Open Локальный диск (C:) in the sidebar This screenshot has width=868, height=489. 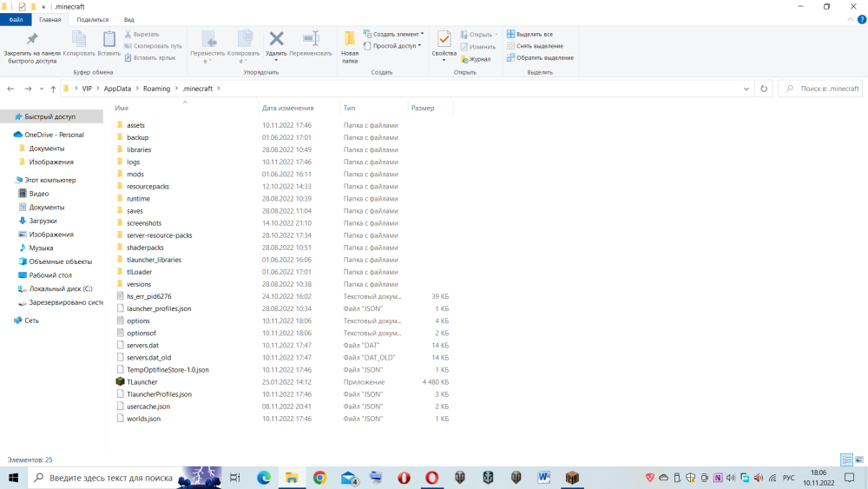click(61, 288)
